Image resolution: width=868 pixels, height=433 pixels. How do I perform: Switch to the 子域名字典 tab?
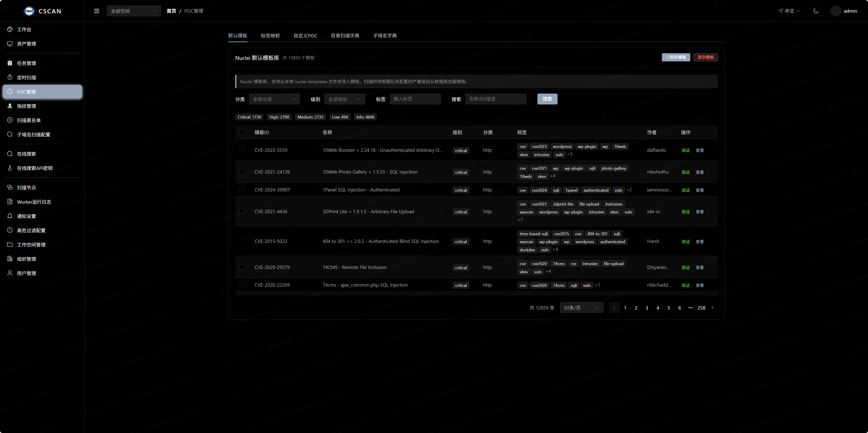[x=385, y=36]
